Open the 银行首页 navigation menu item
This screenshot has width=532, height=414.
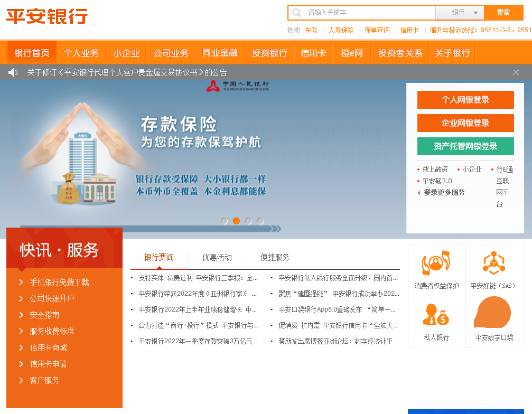pyautogui.click(x=32, y=53)
